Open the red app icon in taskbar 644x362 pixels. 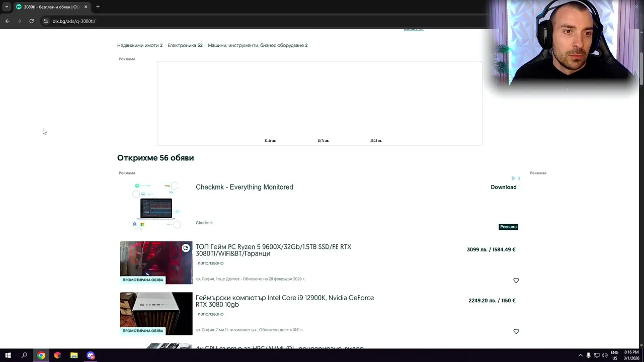(57, 355)
